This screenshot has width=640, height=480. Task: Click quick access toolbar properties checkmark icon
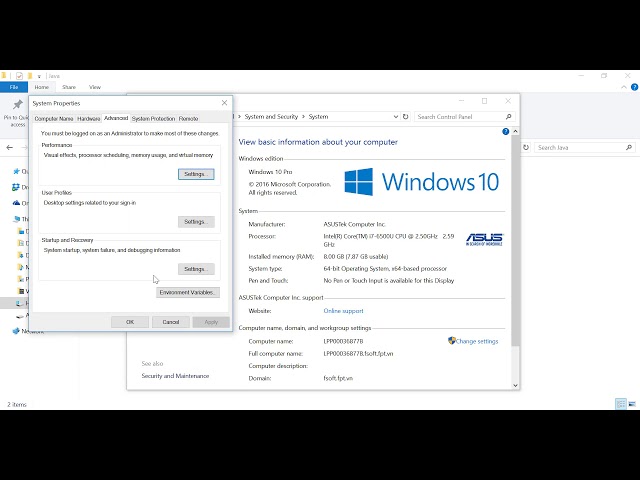coord(19,76)
